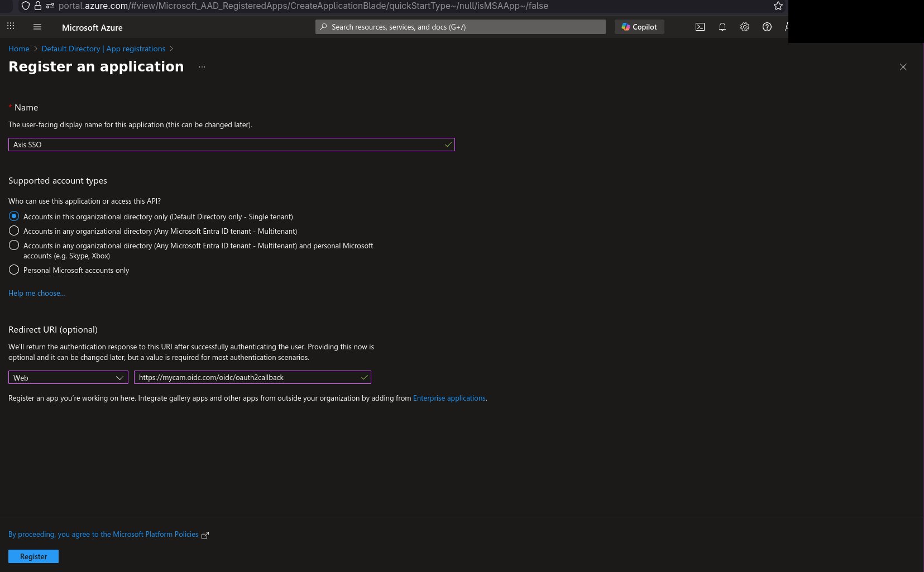Open site permissions padlock in address bar
The width and height of the screenshot is (924, 572).
(x=37, y=6)
